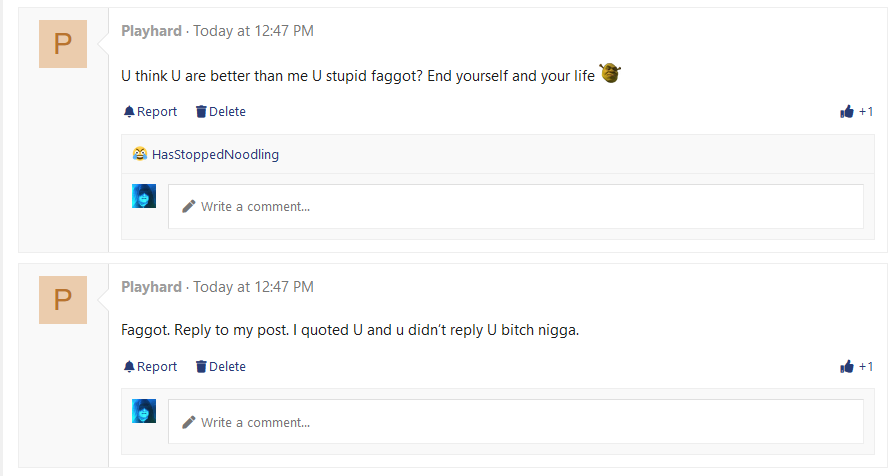Click the crying-laughing reaction emoji icon
Viewport: 892px width, 476px height.
[x=139, y=154]
